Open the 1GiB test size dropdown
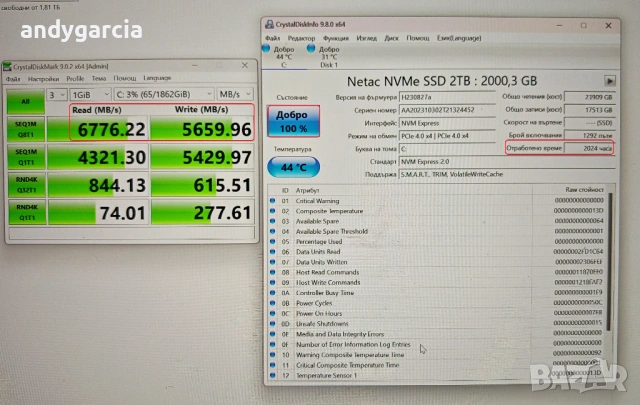The width and height of the screenshot is (640, 405). tap(90, 95)
